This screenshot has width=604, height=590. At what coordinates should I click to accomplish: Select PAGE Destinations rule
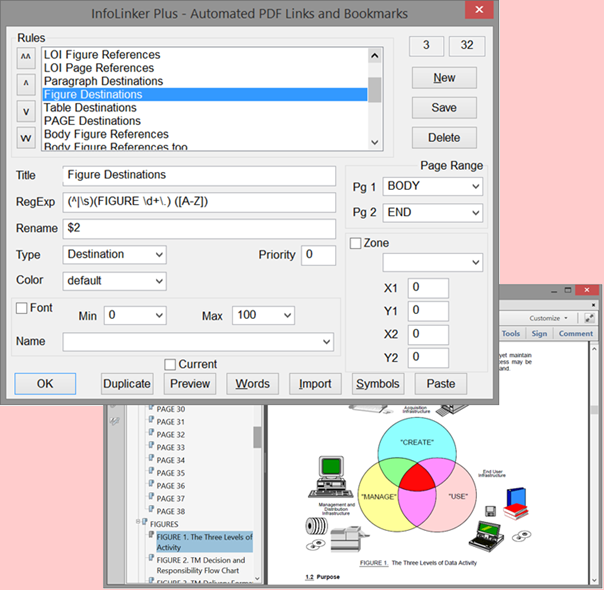[x=205, y=121]
